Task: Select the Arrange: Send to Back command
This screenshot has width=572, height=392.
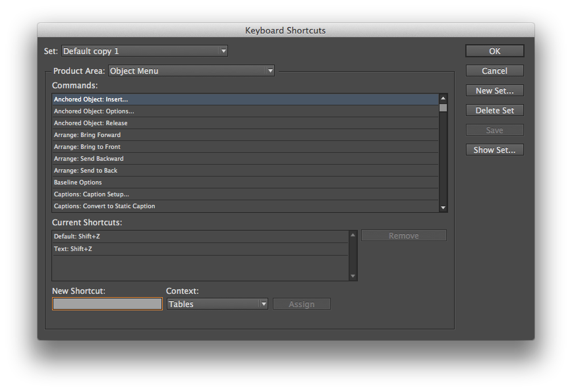Action: pyautogui.click(x=245, y=170)
